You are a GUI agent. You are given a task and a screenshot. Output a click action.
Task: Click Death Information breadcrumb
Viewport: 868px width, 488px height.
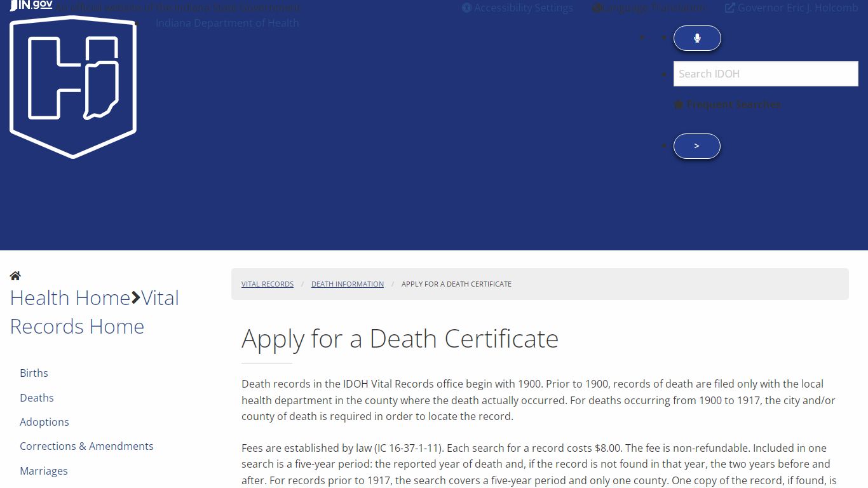click(x=348, y=284)
